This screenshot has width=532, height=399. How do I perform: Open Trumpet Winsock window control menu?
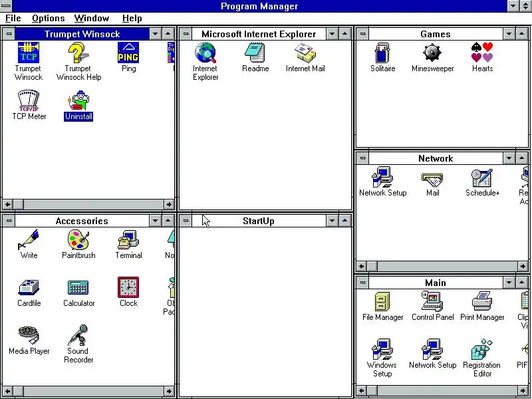(x=9, y=34)
